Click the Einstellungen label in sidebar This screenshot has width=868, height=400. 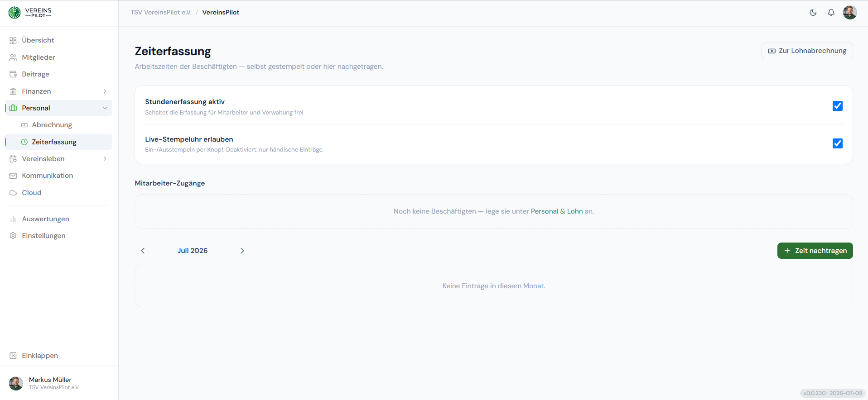click(44, 236)
